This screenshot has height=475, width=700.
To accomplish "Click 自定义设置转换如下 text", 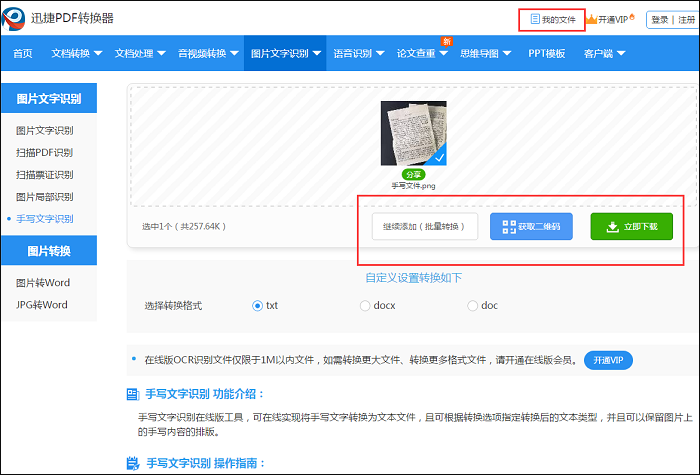I will coord(413,278).
